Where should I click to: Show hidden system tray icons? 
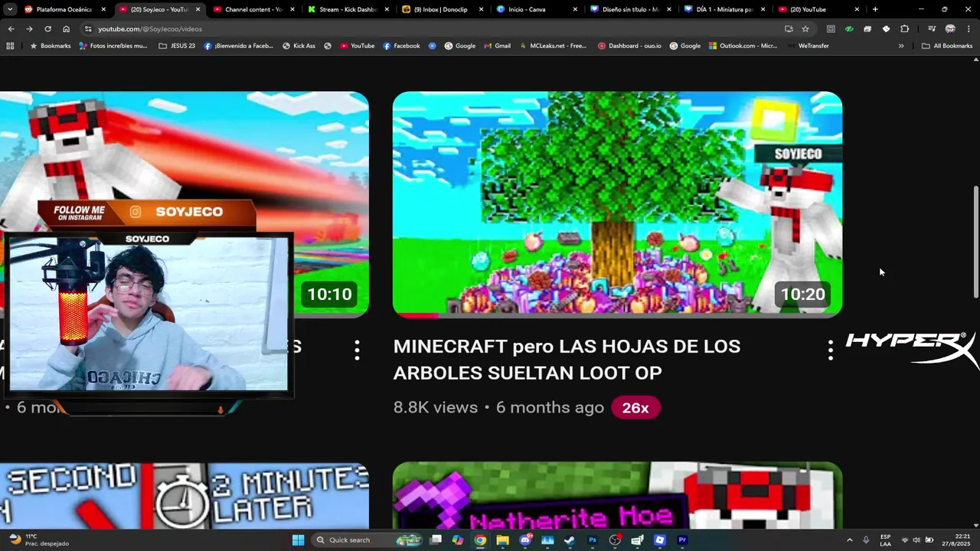click(x=849, y=540)
